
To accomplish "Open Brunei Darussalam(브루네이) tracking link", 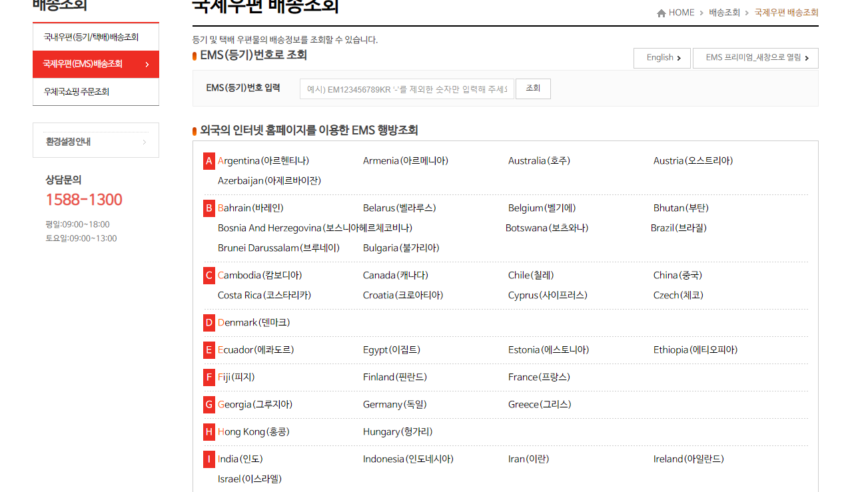I will (x=278, y=248).
